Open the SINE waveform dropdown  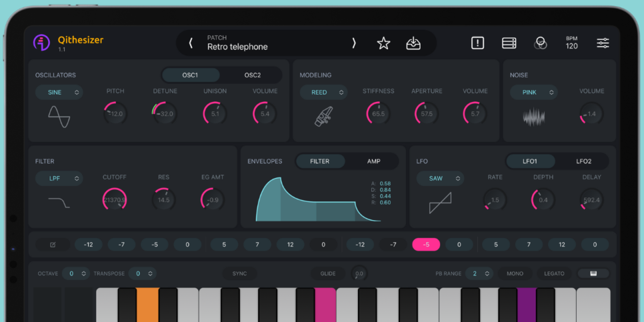point(59,92)
